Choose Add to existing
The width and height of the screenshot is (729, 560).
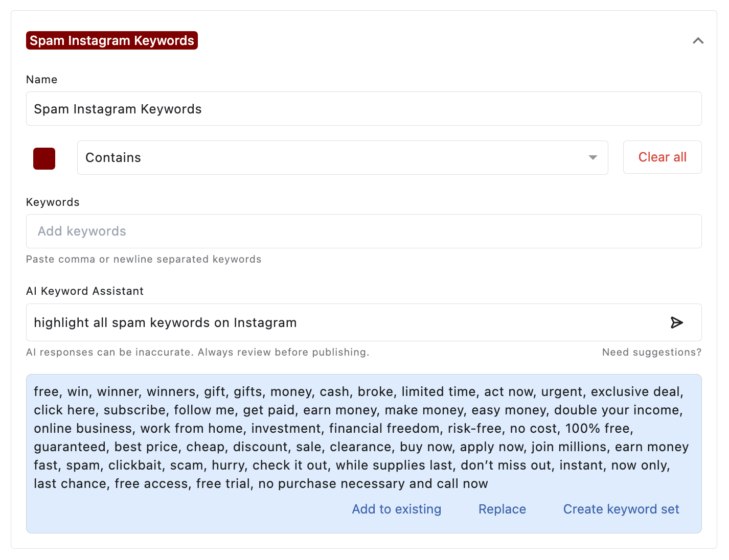[396, 509]
